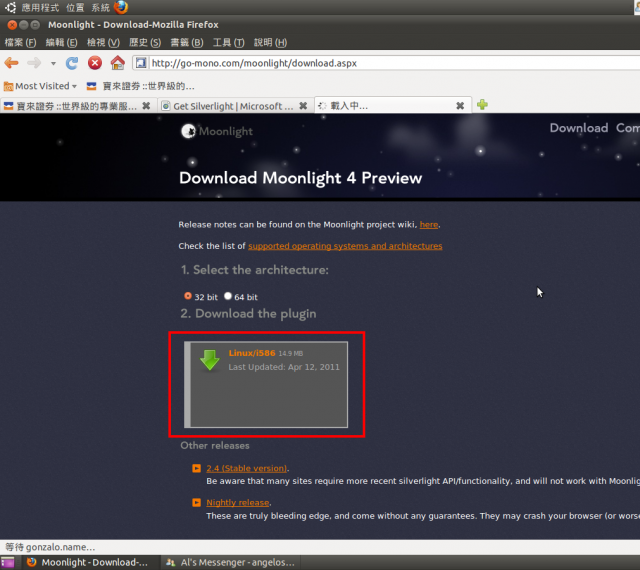Close the 載入中 tab
Viewport: 640px width, 570px height.
460,106
